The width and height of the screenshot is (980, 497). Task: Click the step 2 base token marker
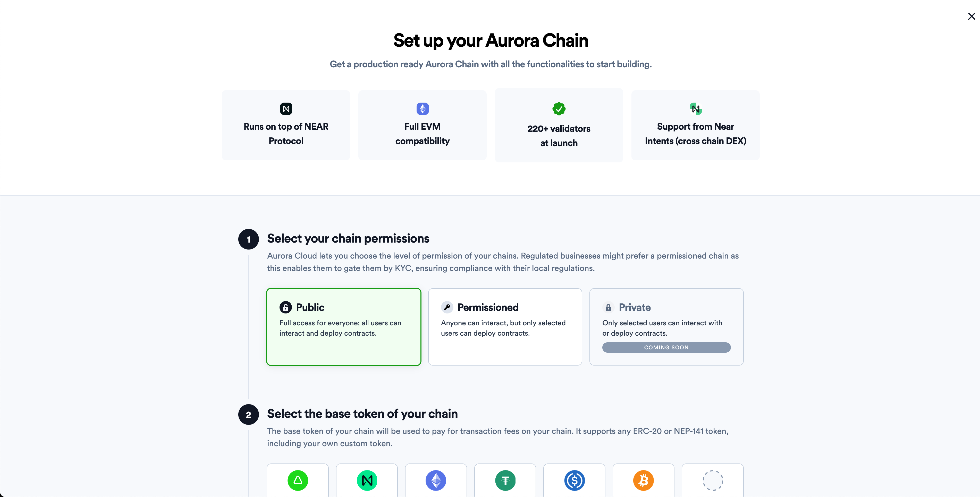[x=248, y=415]
